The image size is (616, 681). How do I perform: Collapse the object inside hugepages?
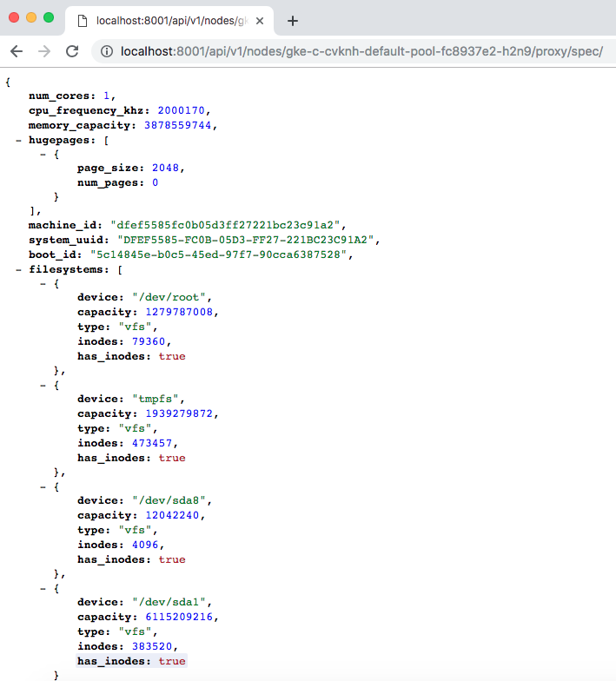pos(43,155)
